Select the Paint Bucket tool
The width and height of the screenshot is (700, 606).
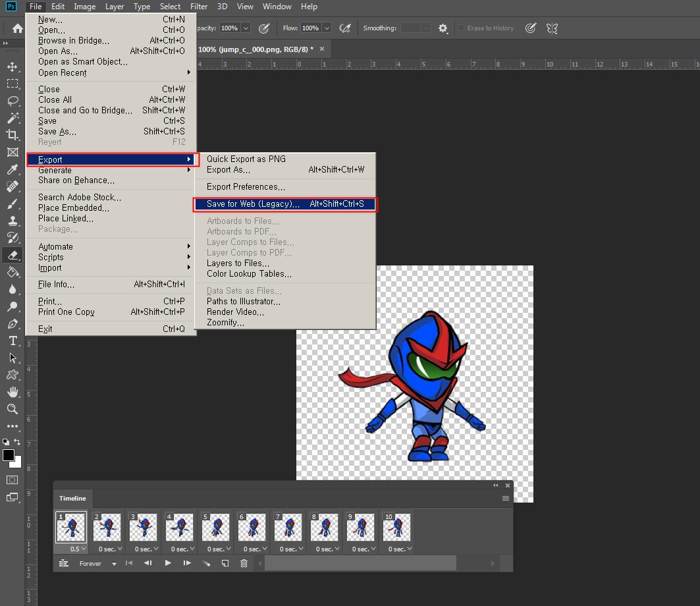[x=13, y=272]
